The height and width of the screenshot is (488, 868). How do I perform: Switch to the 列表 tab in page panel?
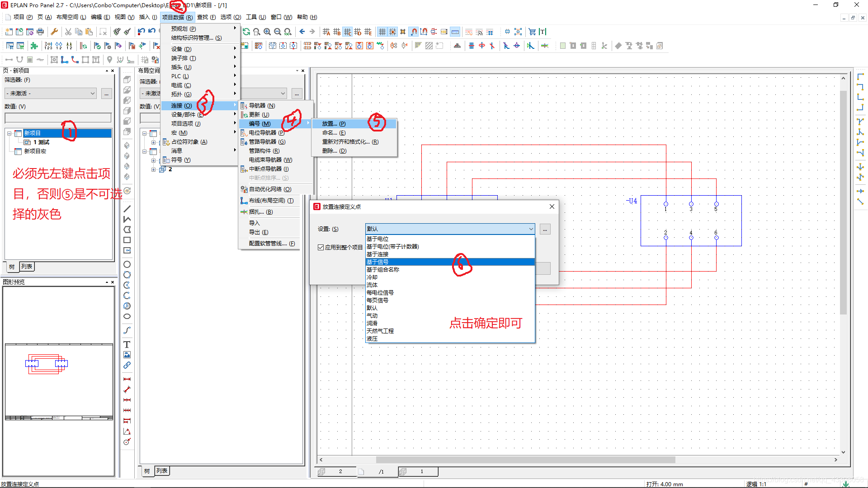27,267
